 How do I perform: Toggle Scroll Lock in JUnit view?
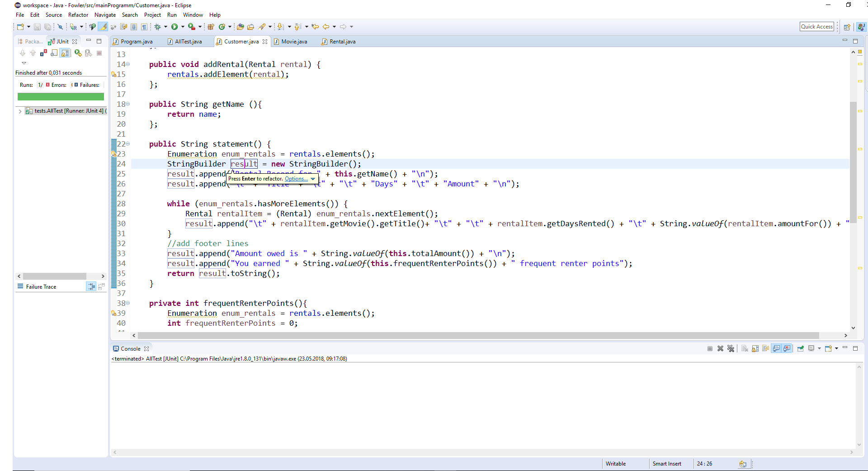65,53
